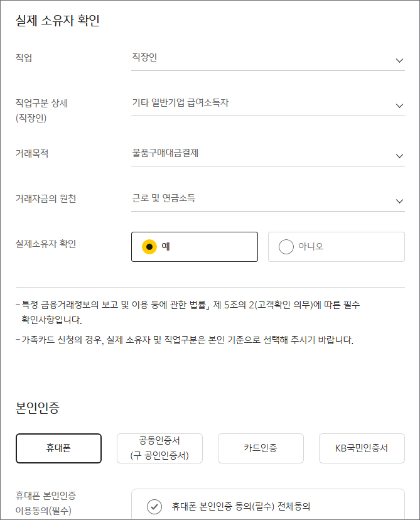Click the 휴대폰 본인인증 이용동의(필수) label
Image resolution: width=420 pixels, height=520 pixels.
(46, 502)
